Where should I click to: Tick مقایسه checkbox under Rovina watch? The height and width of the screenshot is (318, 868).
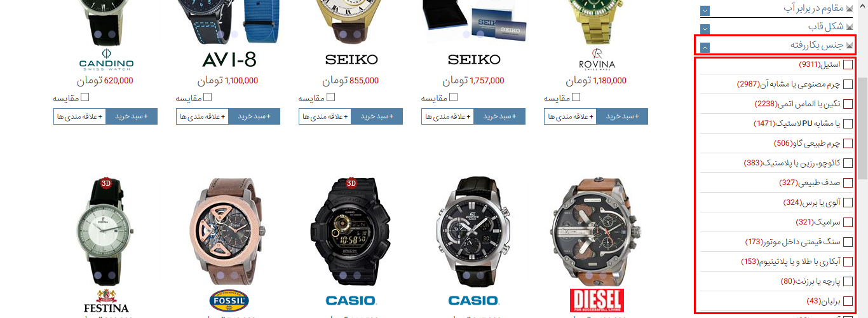[x=576, y=97]
